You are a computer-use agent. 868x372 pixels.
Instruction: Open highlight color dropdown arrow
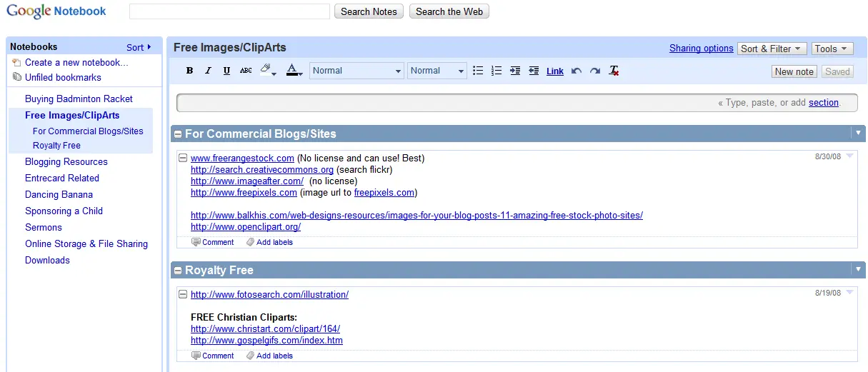click(274, 73)
